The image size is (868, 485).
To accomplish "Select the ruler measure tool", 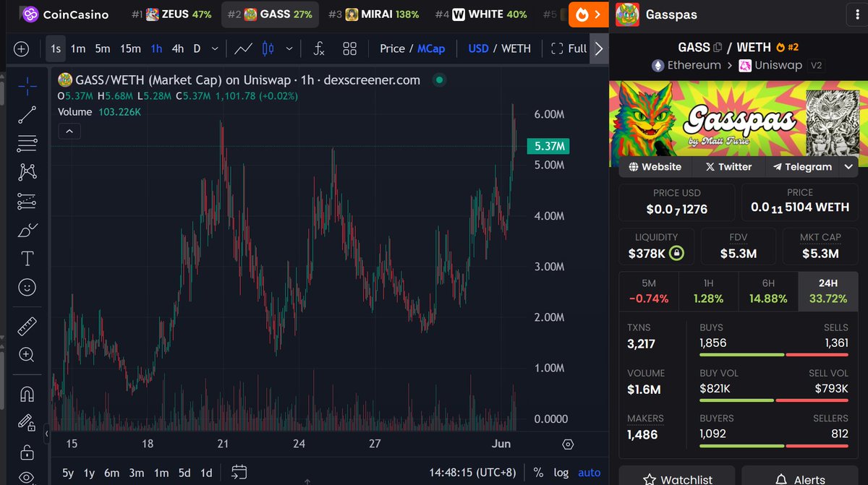I will coord(27,326).
